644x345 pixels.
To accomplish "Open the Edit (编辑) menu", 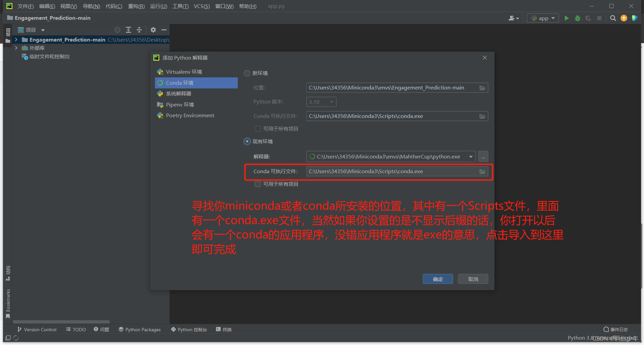I will click(47, 6).
